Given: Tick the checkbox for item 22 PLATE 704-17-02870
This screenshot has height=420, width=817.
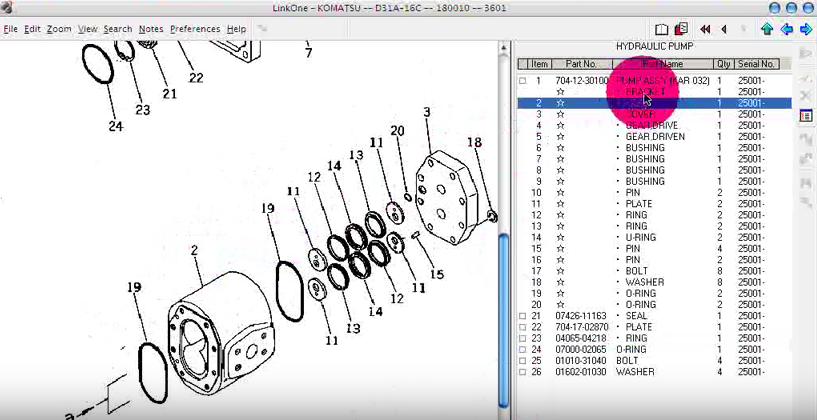Looking at the screenshot, I should coord(523,327).
